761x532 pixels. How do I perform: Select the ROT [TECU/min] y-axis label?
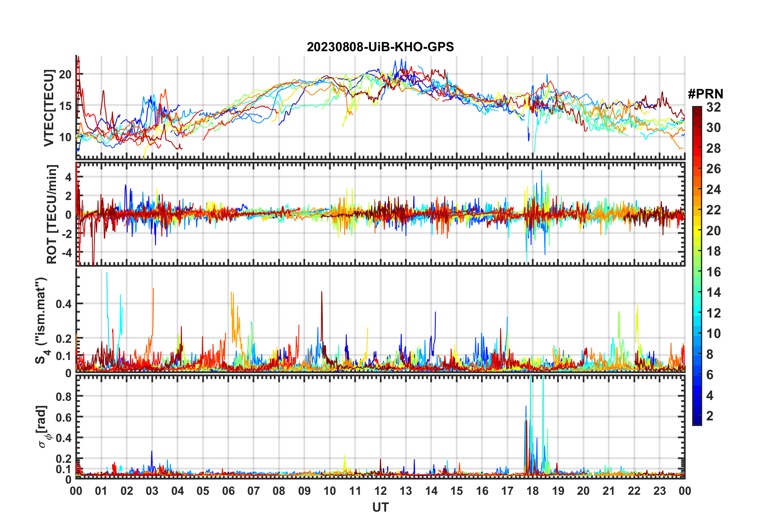coord(52,214)
